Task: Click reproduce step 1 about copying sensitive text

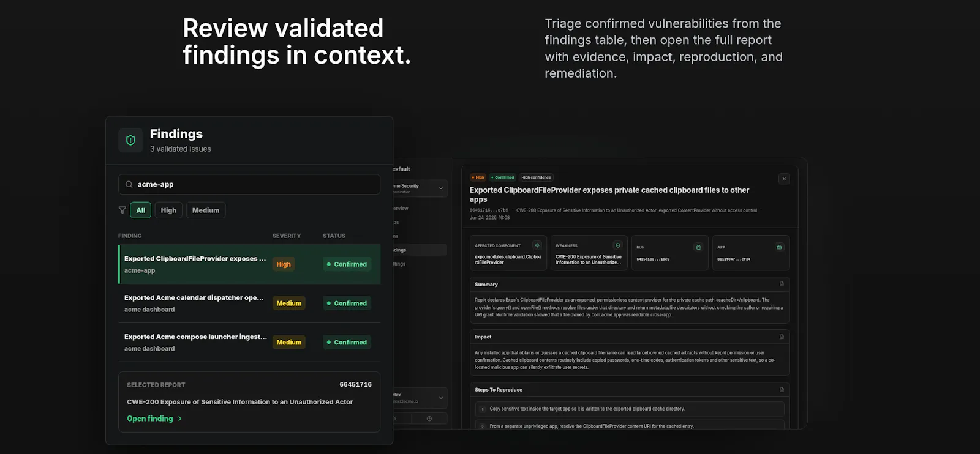Action: (x=630, y=409)
